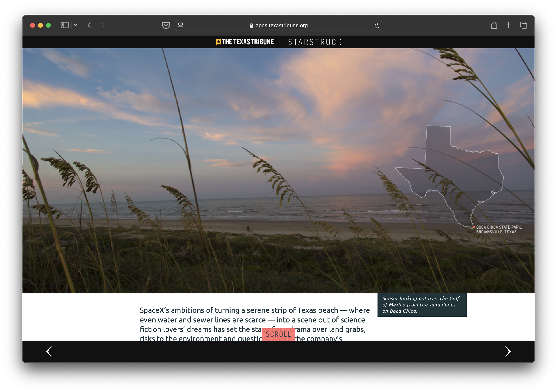Open the Reader view icon in address bar

[x=180, y=25]
